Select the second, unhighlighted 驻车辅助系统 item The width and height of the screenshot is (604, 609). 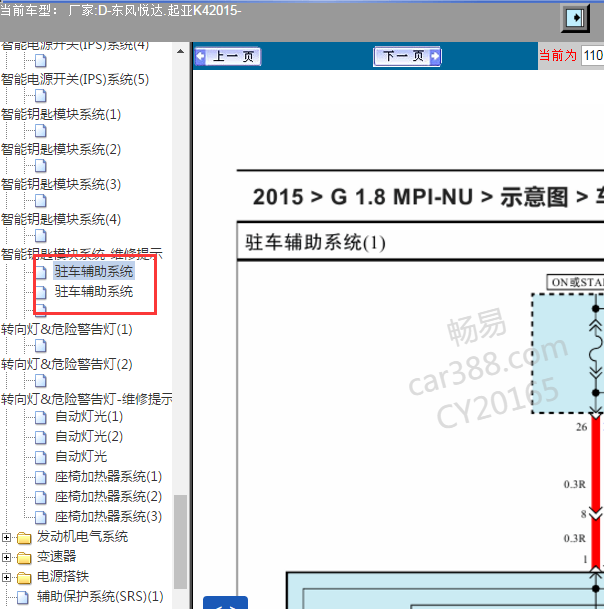tap(94, 291)
